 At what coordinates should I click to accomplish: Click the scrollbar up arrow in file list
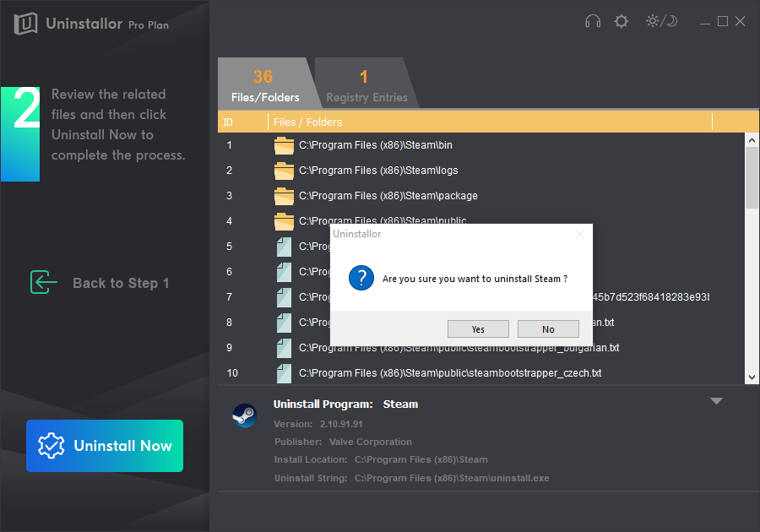pos(752,140)
